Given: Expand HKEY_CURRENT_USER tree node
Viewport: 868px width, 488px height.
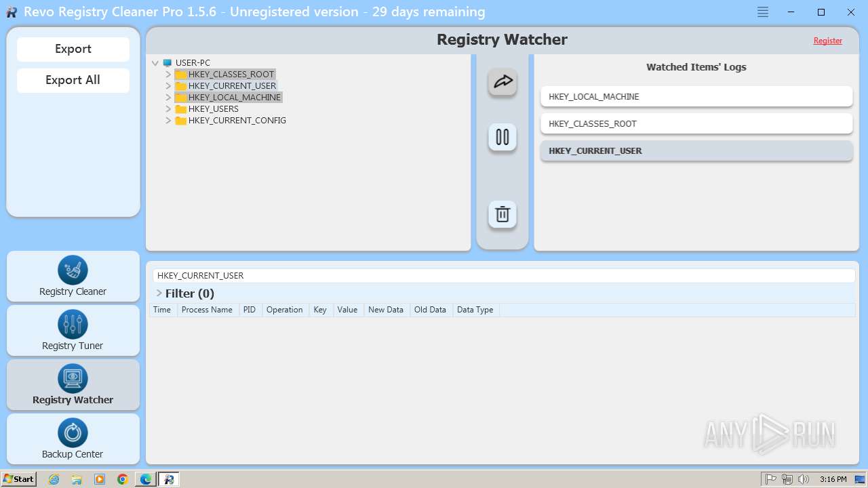Looking at the screenshot, I should [x=168, y=86].
